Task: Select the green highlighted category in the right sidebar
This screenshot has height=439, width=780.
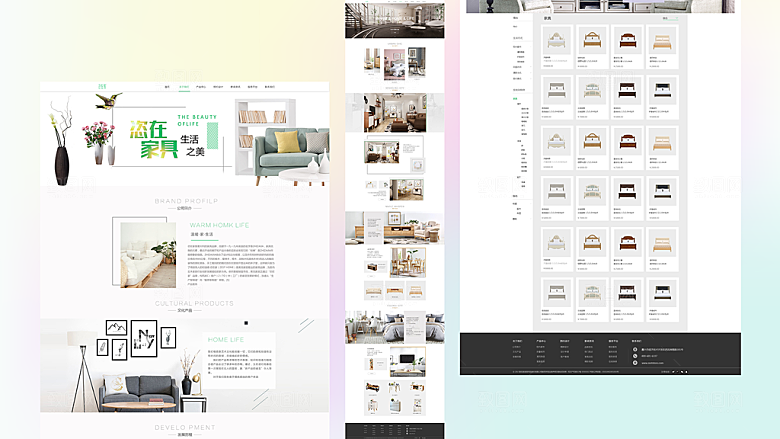Action: point(515,99)
